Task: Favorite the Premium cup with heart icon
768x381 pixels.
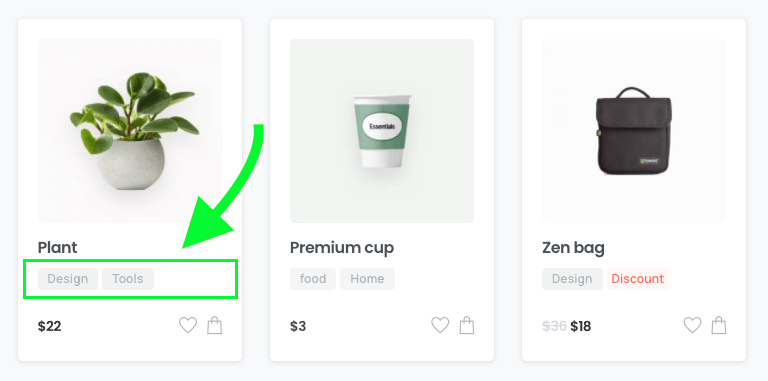Action: coord(440,325)
